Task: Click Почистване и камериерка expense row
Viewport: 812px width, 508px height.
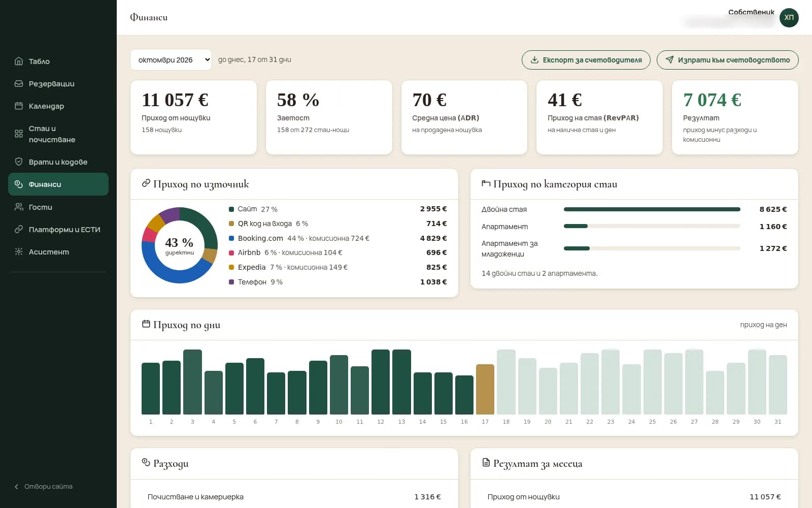Action: point(294,497)
